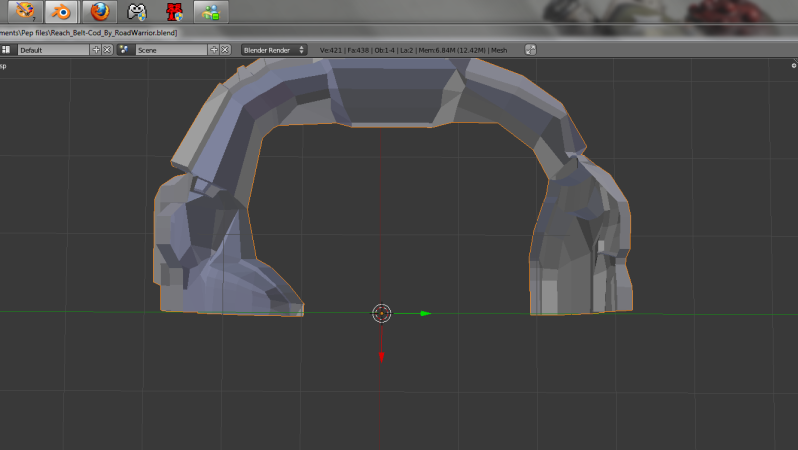Add a new scene next to Scene field
Viewport: 798px width, 450px height.
tap(214, 50)
